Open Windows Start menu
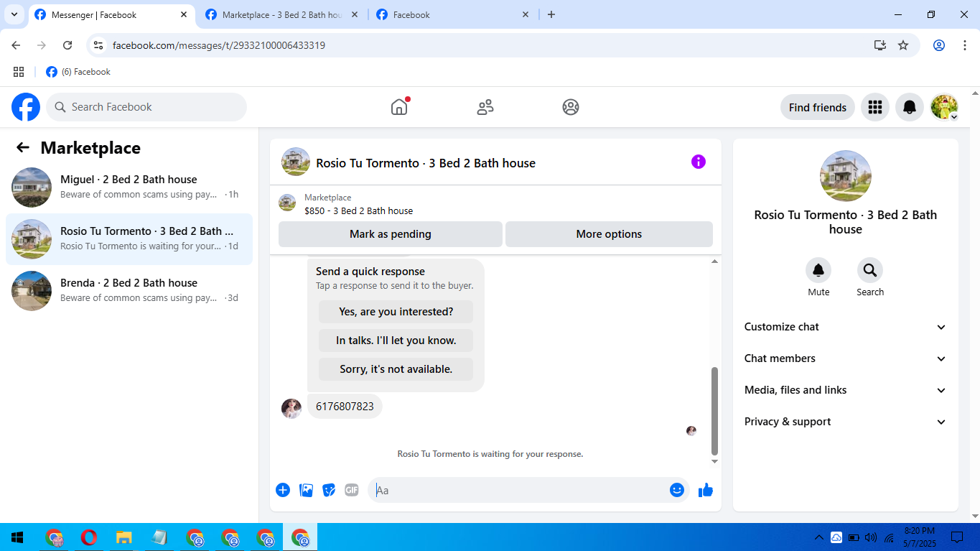The height and width of the screenshot is (551, 980). tap(17, 537)
